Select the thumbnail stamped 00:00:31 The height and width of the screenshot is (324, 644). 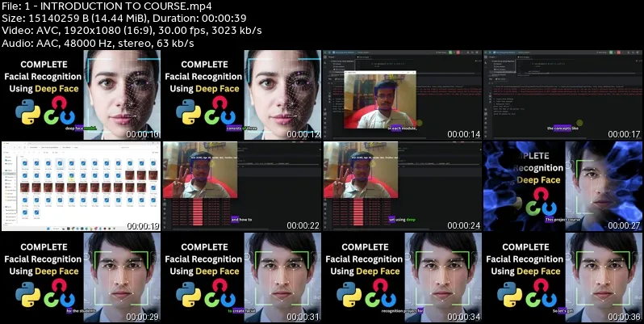(241, 277)
